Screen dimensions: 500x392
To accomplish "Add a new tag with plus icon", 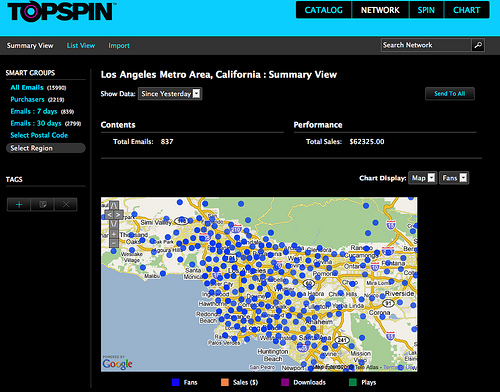I will click(x=19, y=204).
